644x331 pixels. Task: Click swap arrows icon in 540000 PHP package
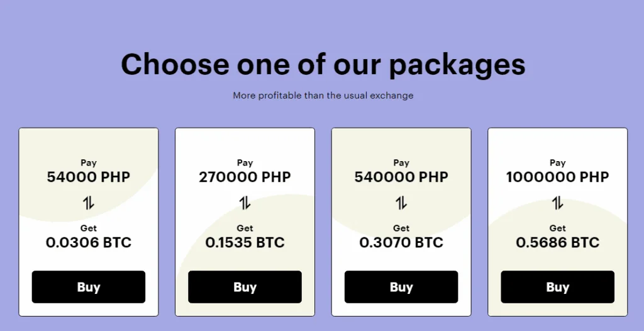(x=401, y=203)
